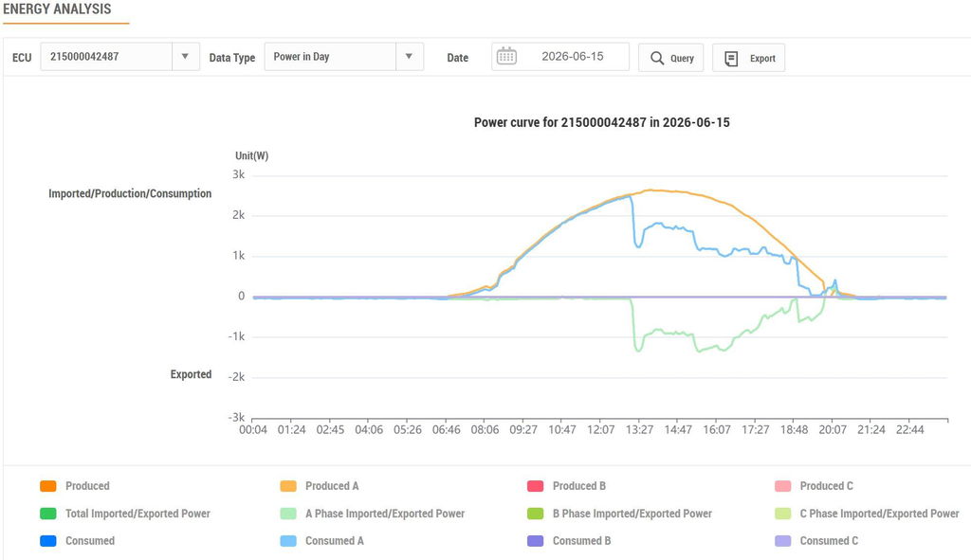
Task: Click the date field showing 2026-06-15
Action: click(560, 56)
